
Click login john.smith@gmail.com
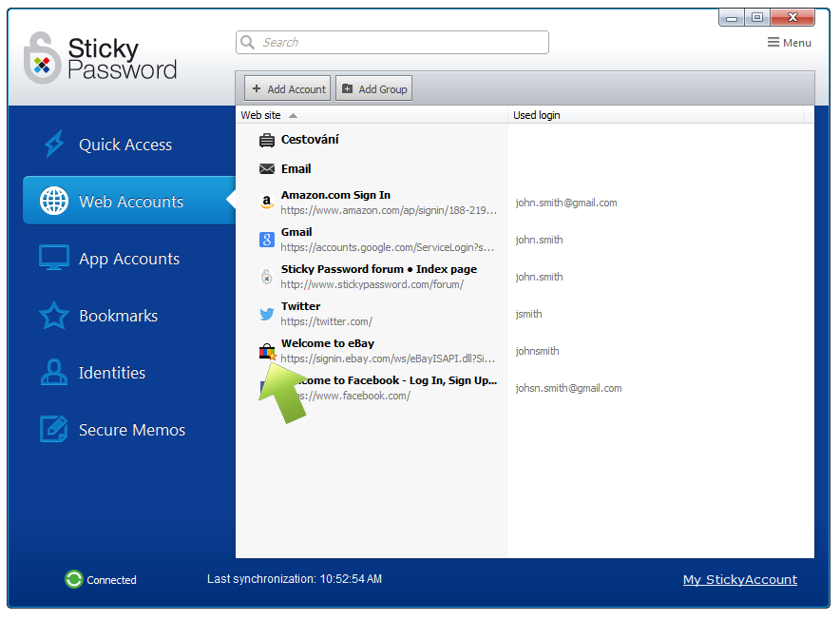[x=566, y=203]
